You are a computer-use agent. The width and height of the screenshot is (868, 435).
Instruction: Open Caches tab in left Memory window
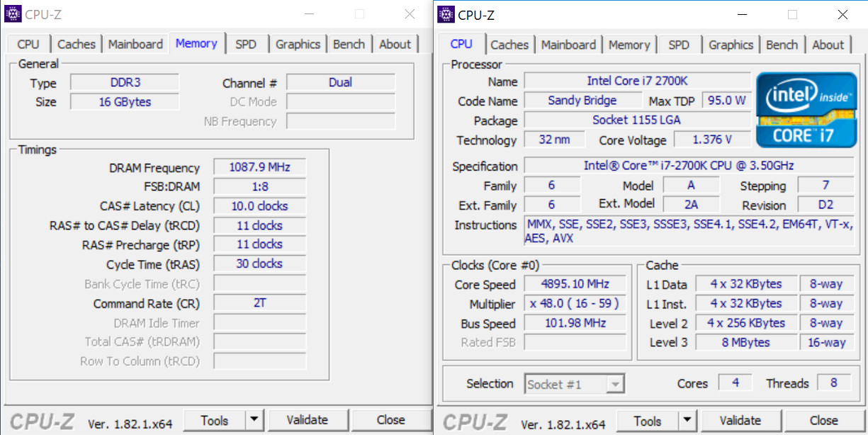coord(76,44)
